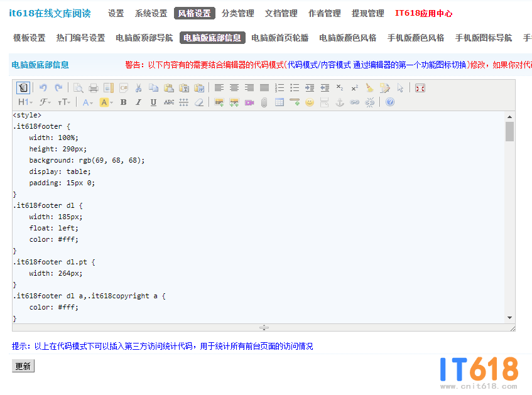Click the undo arrow in editor toolbar
Screen dimensions: 532x395
(x=43, y=88)
